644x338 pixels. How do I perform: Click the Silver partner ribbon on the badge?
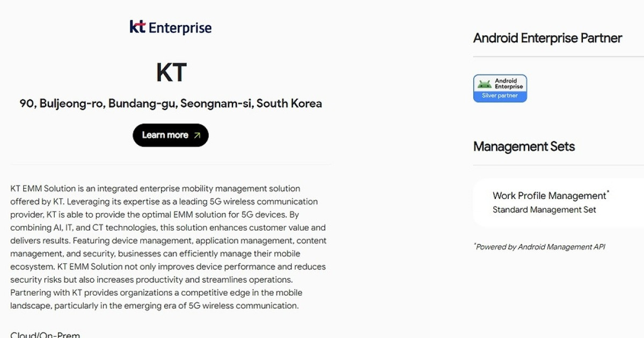tap(500, 94)
